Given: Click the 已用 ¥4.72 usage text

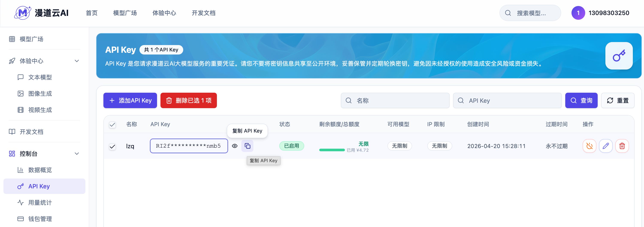Looking at the screenshot, I should tap(357, 150).
